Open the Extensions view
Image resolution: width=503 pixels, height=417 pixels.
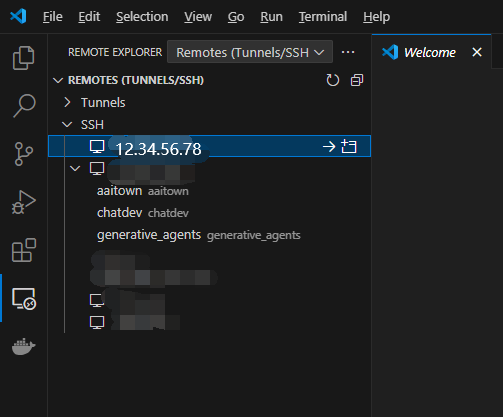click(24, 250)
